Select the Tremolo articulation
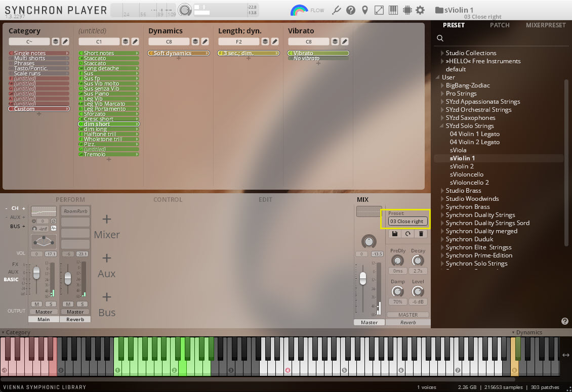This screenshot has height=392, width=572. coord(109,155)
